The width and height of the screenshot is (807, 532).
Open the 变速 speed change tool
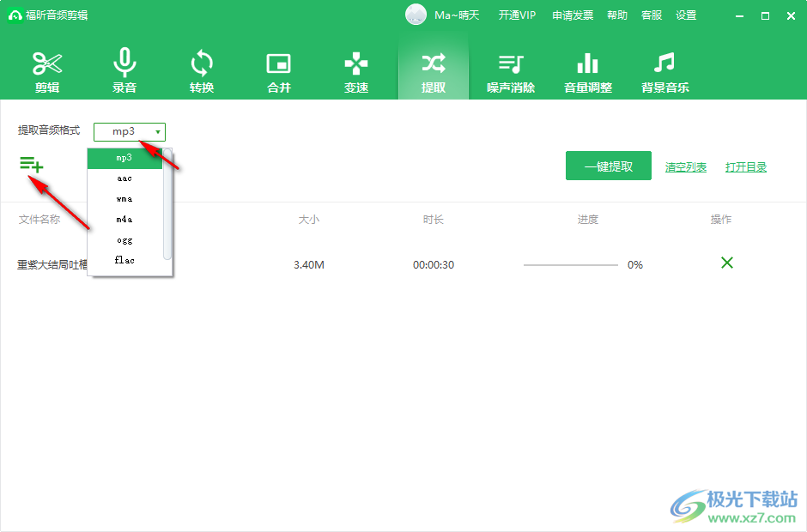point(356,72)
